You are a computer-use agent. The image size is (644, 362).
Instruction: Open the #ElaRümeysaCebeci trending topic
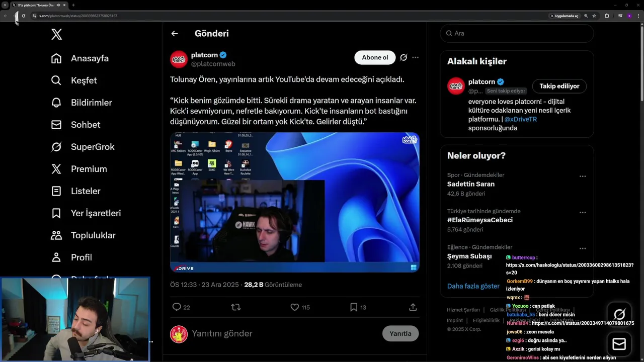[x=480, y=220]
